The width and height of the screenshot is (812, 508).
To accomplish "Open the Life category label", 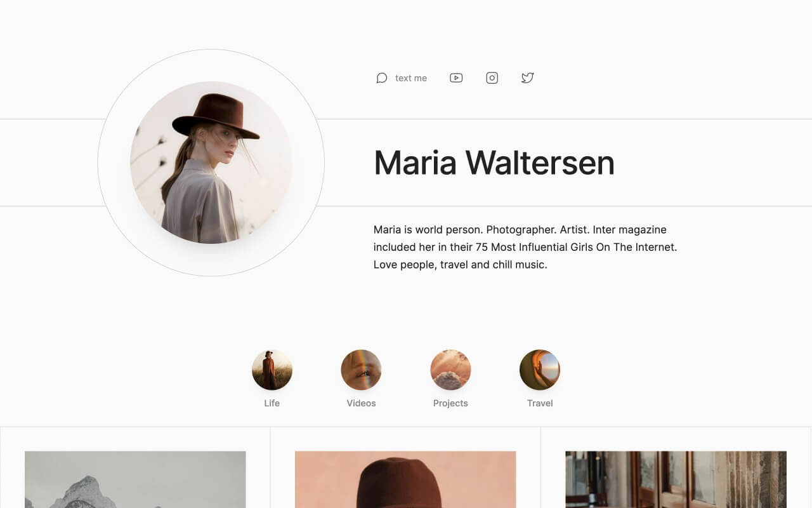I will (x=272, y=403).
